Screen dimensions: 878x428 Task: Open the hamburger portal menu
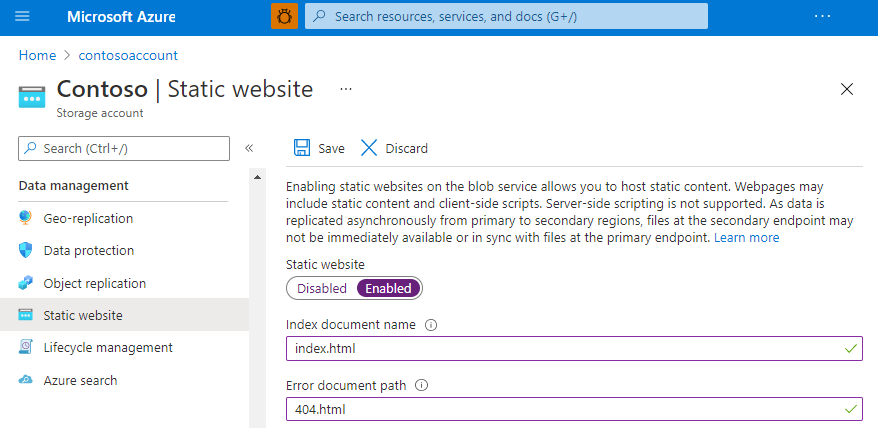pyautogui.click(x=23, y=17)
